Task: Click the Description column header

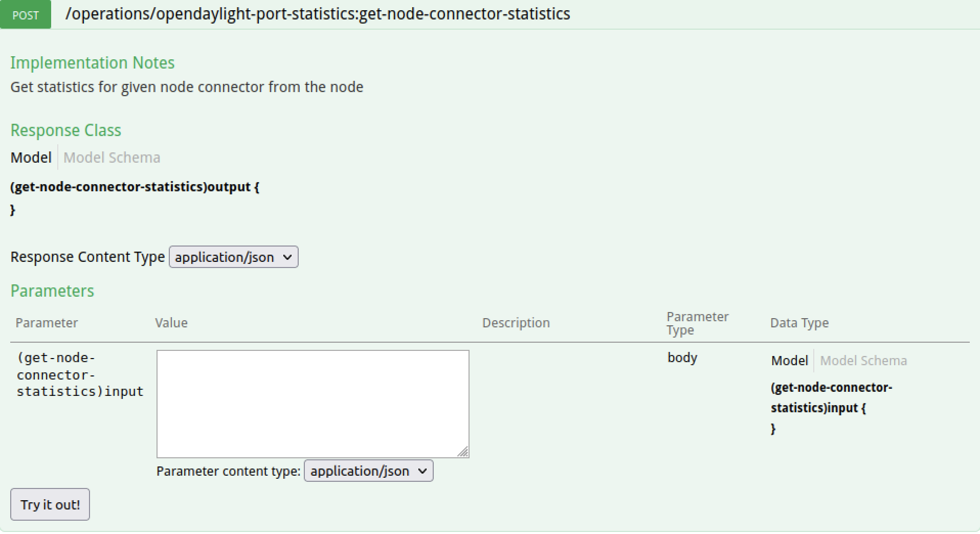Action: point(516,323)
